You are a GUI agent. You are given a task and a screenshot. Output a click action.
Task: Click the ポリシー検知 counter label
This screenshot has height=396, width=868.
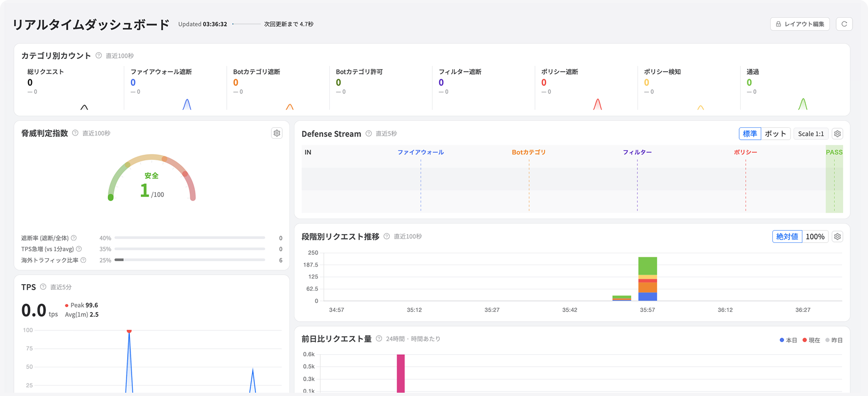pyautogui.click(x=663, y=72)
